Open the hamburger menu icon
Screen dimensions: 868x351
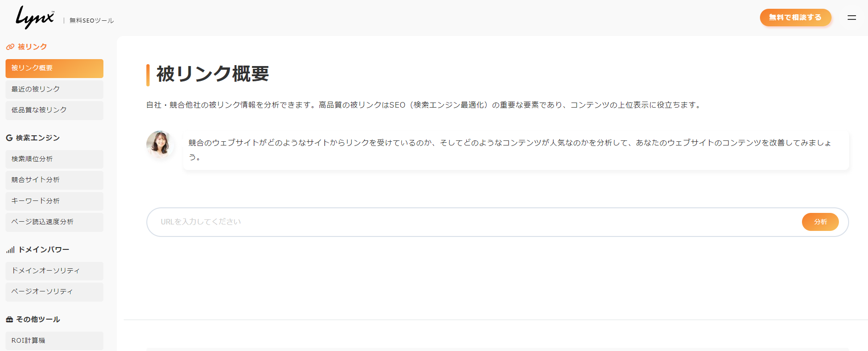(x=852, y=18)
